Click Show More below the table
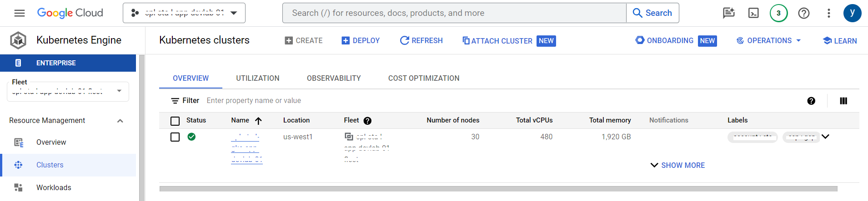Screen dimensions: 868x201 click(x=677, y=166)
